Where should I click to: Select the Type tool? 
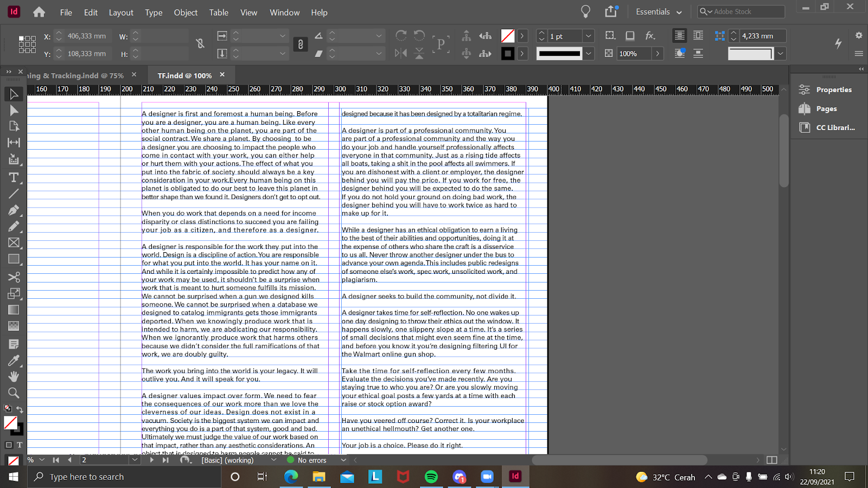pos(14,177)
